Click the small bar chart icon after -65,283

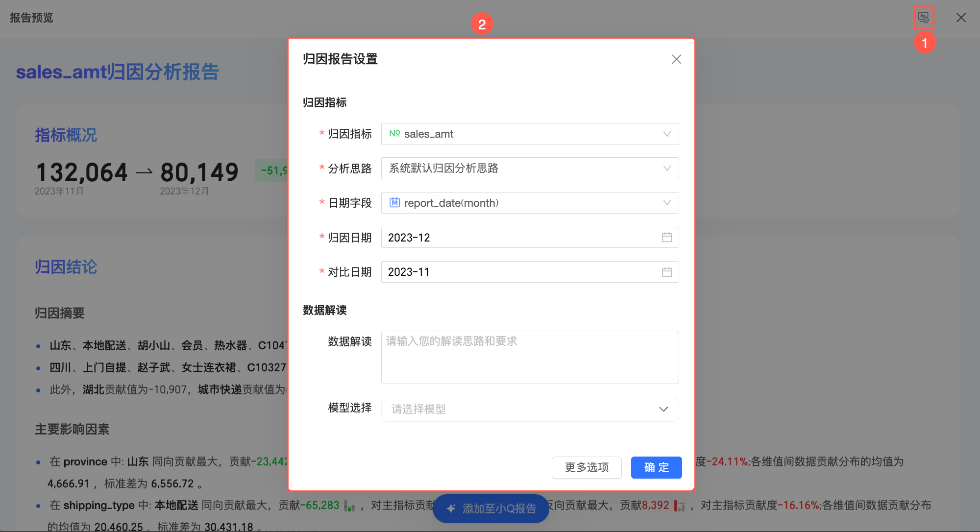[x=349, y=506]
